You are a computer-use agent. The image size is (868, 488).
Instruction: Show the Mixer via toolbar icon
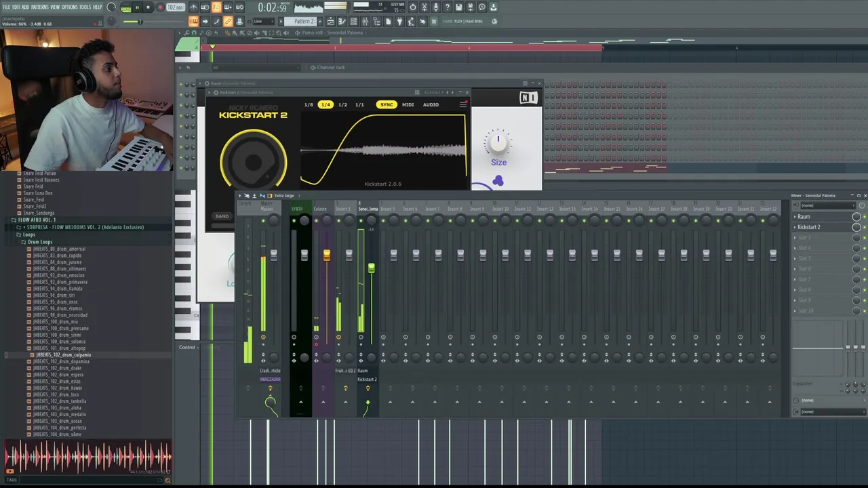coord(365,21)
